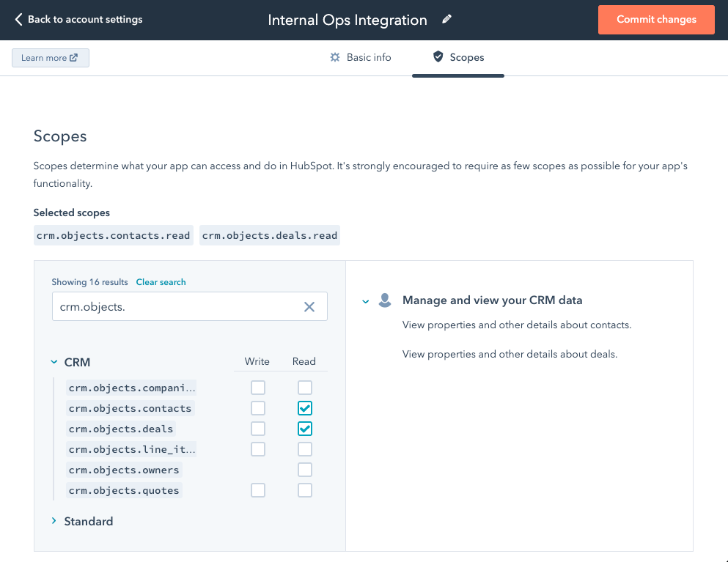This screenshot has height=562, width=728.
Task: Select the Scopes tab
Action: pos(466,57)
